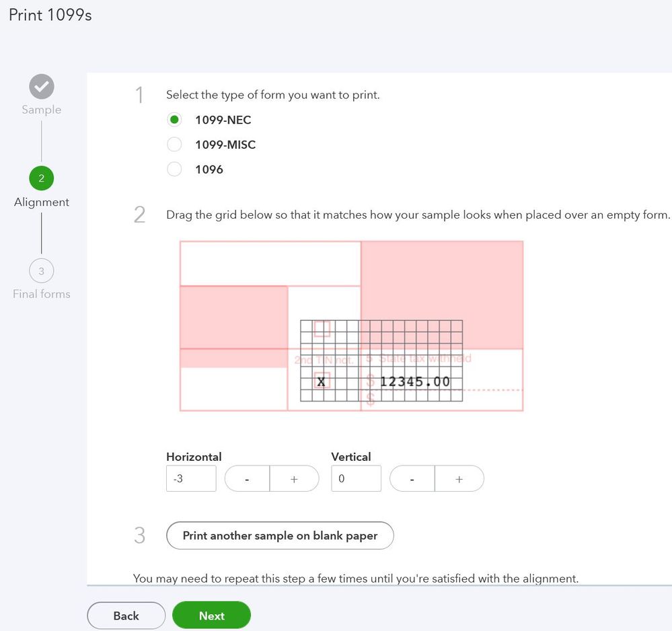Click the Sample step label

(x=41, y=110)
